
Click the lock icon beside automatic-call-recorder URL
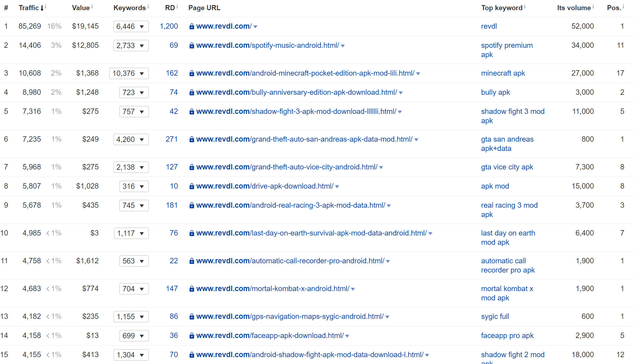(192, 261)
